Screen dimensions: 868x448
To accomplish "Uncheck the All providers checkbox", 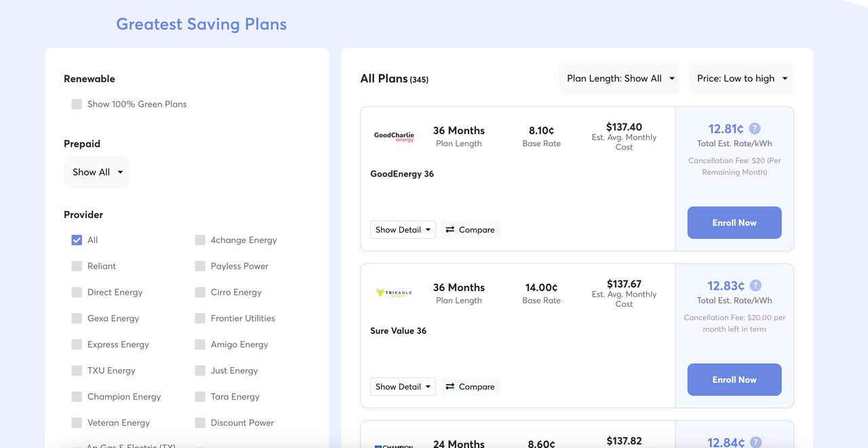I will tap(77, 240).
